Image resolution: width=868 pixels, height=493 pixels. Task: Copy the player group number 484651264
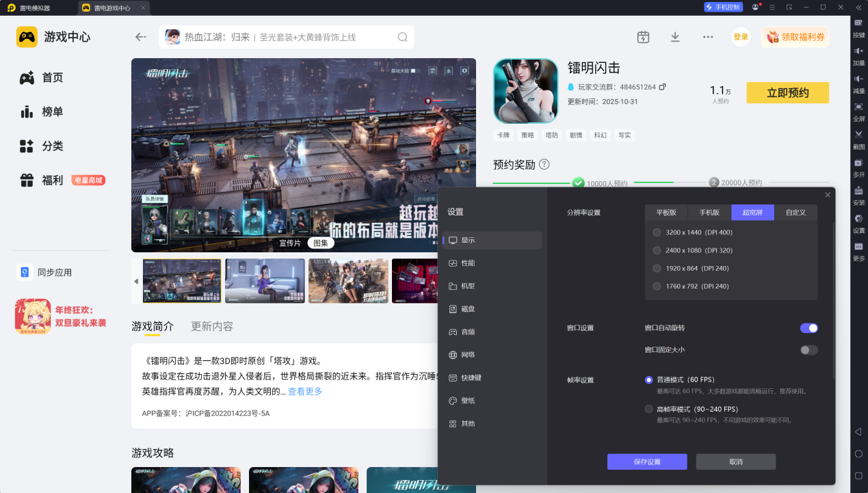(x=662, y=87)
